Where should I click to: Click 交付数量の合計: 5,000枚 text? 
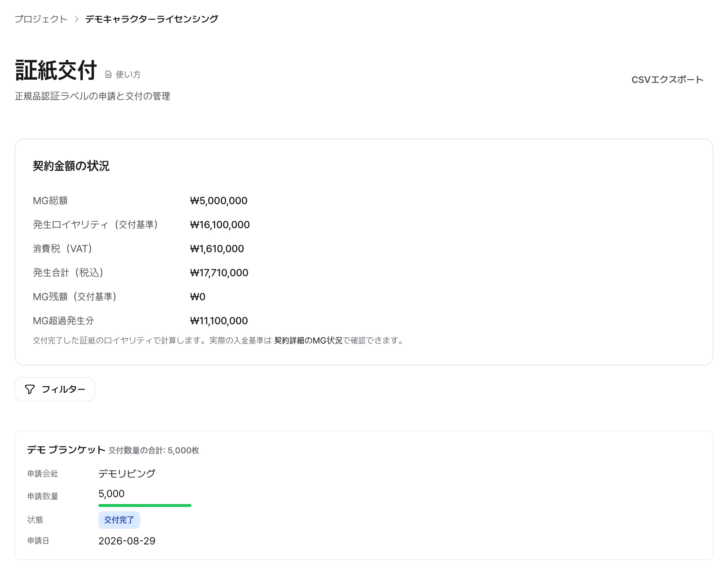154,451
